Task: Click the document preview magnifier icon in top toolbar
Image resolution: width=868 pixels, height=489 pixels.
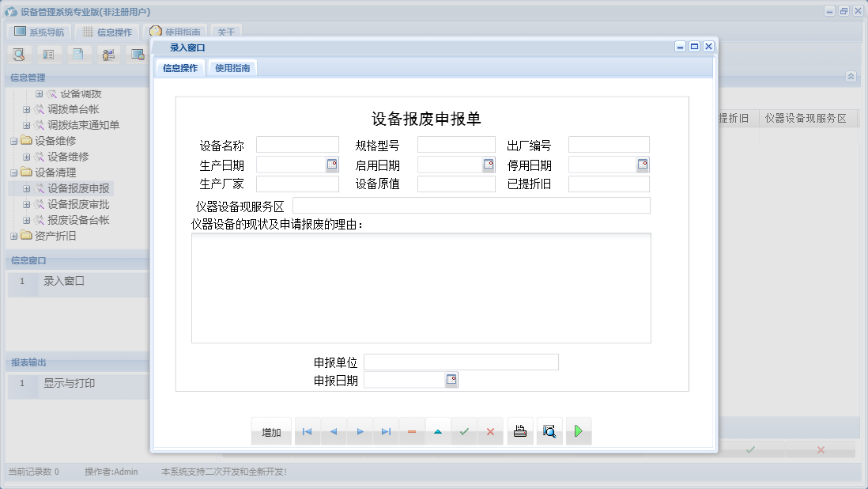Action: pyautogui.click(x=19, y=54)
